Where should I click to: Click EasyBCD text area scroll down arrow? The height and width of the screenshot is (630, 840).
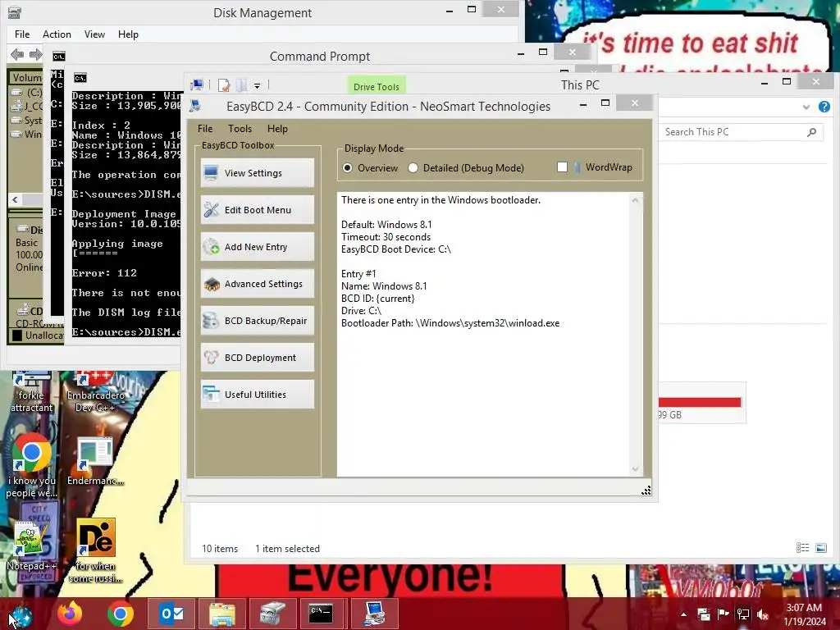coord(635,469)
